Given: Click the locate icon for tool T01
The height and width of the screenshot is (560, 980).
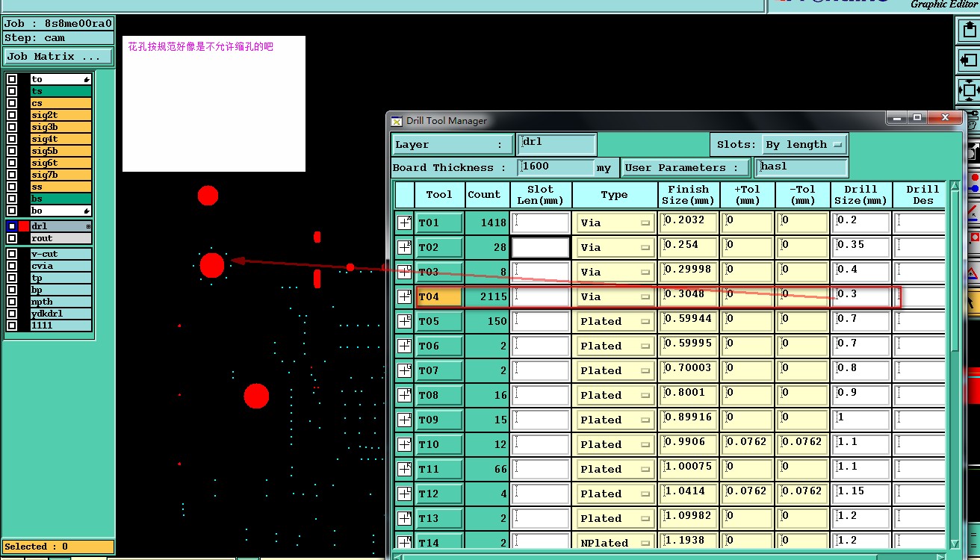Looking at the screenshot, I should (404, 223).
